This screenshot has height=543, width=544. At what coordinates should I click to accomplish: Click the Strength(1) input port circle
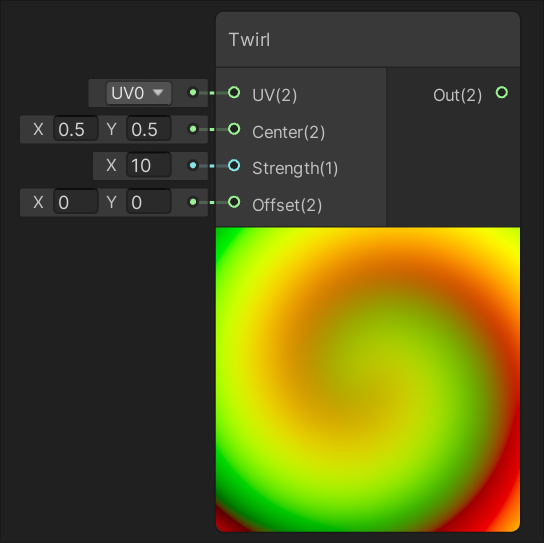click(x=234, y=166)
